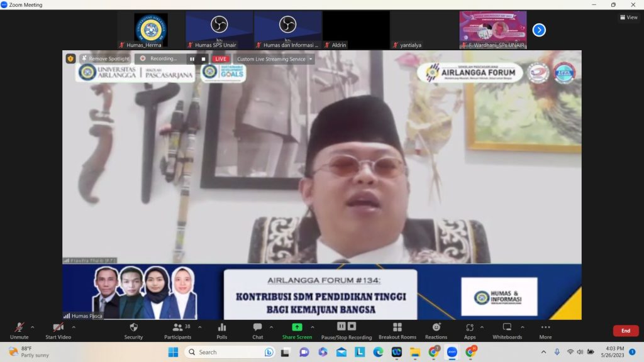The width and height of the screenshot is (644, 362).
Task: Expand the Apps options caret
Action: (x=482, y=327)
